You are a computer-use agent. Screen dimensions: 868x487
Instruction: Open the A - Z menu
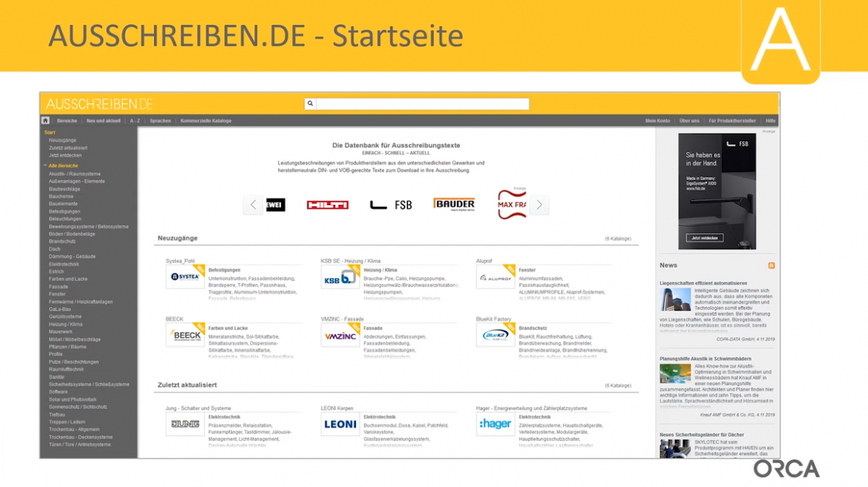pyautogui.click(x=135, y=121)
